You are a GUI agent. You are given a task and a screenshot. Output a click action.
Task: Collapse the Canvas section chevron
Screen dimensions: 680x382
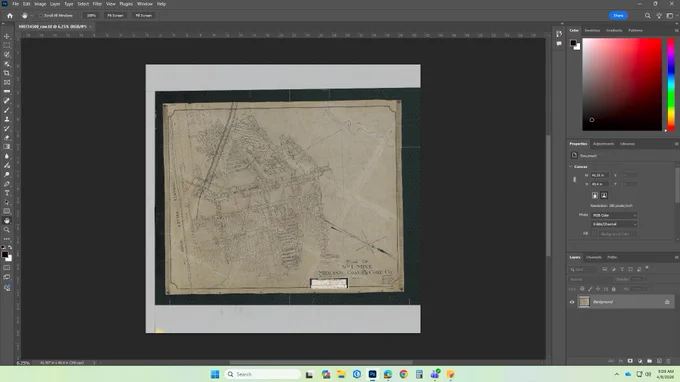571,167
